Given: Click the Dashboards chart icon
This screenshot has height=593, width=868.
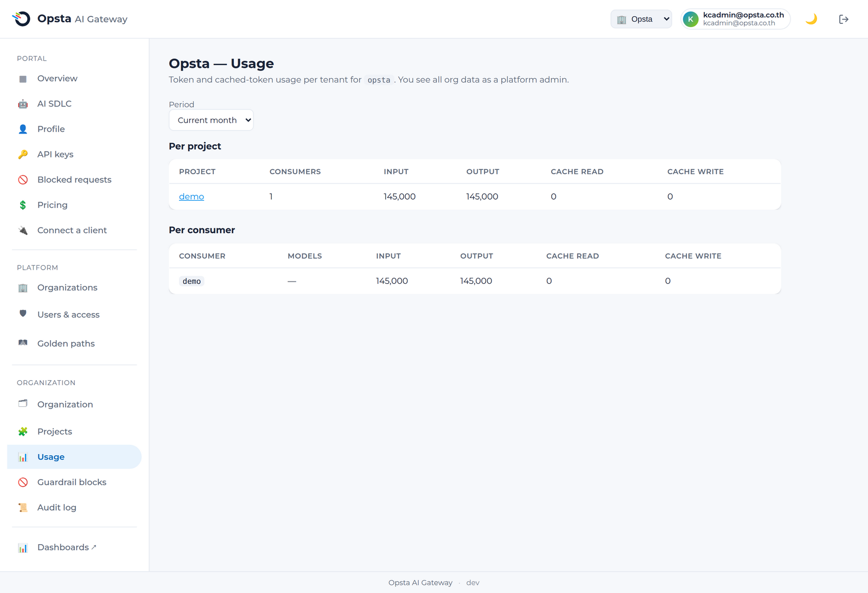Looking at the screenshot, I should [x=23, y=548].
